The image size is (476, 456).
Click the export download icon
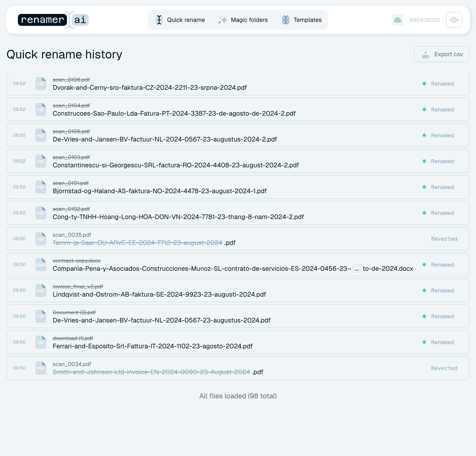(x=425, y=54)
